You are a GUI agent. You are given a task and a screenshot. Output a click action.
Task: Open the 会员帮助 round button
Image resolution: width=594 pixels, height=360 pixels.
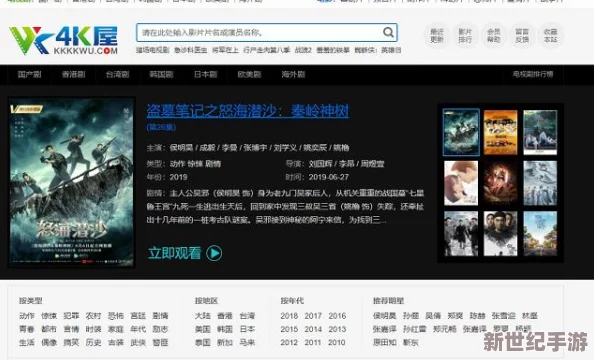pyautogui.click(x=494, y=35)
